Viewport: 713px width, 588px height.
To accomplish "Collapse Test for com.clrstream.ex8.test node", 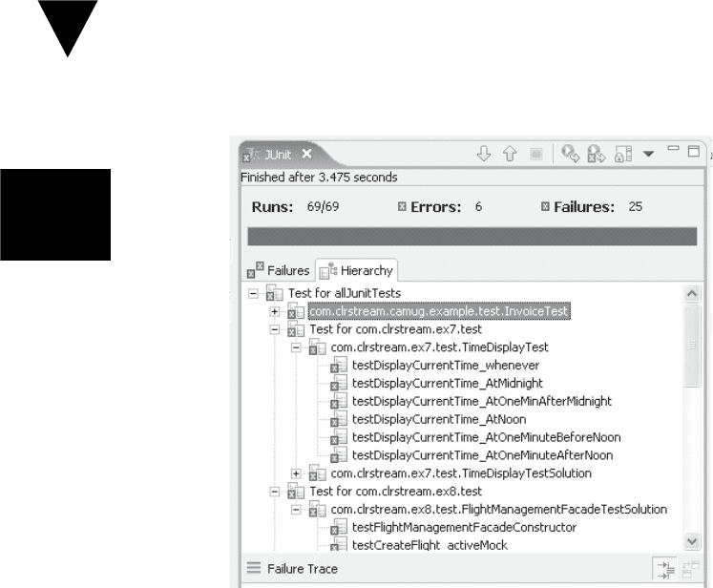I will (274, 492).
